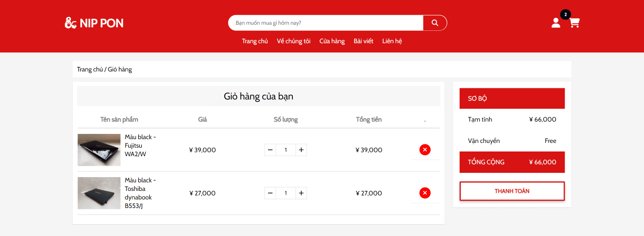
Task: Click the THANH TOÁN checkout button
Action: coord(512,191)
